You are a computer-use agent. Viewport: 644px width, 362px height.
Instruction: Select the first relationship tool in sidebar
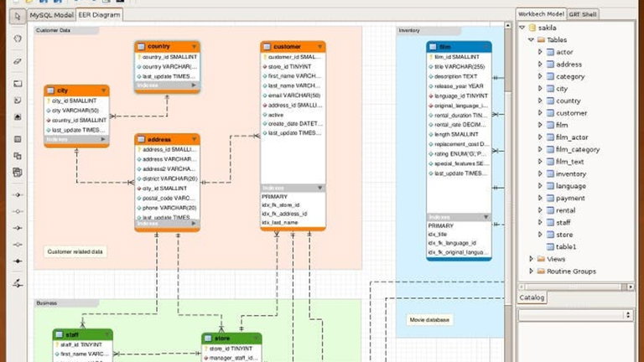click(18, 195)
